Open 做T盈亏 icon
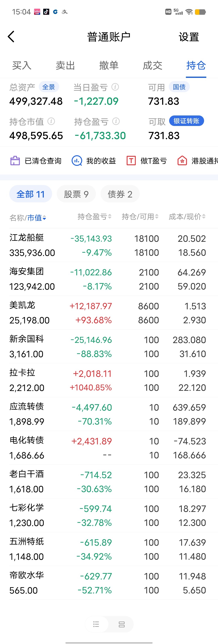 click(x=131, y=161)
